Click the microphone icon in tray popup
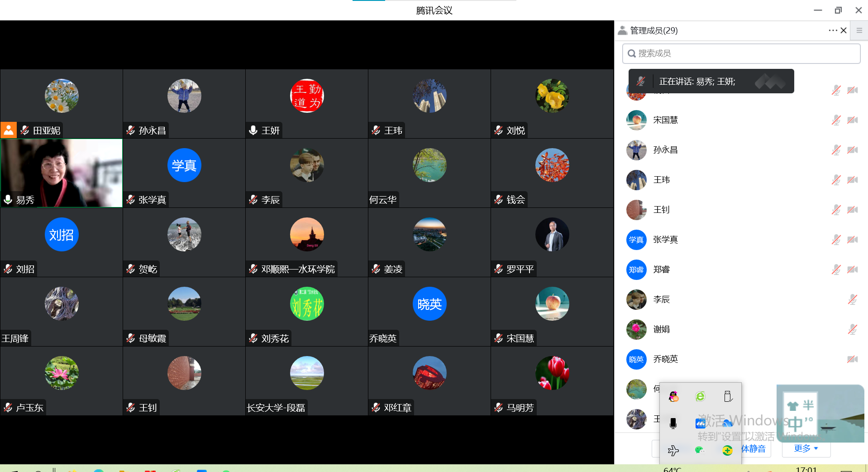 [x=673, y=424]
